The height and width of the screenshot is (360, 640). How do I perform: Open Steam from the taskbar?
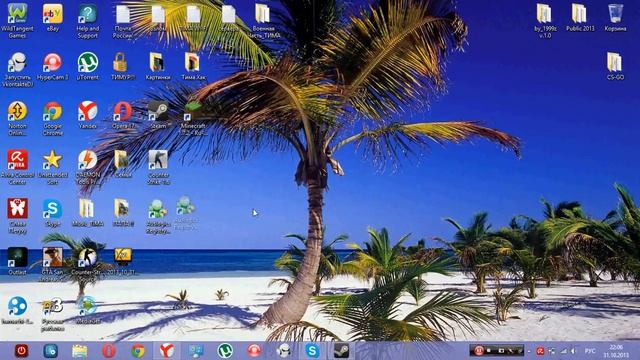tap(341, 351)
